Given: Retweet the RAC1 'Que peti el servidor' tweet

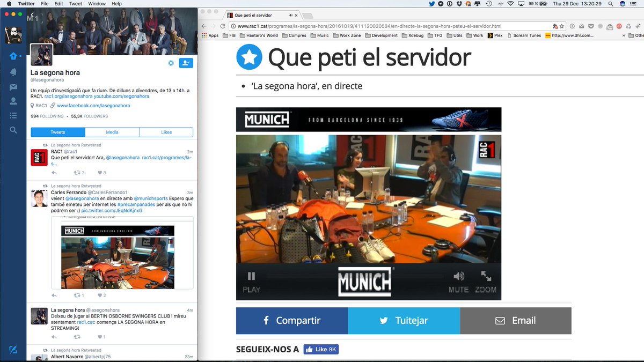Looking at the screenshot, I should (x=77, y=173).
